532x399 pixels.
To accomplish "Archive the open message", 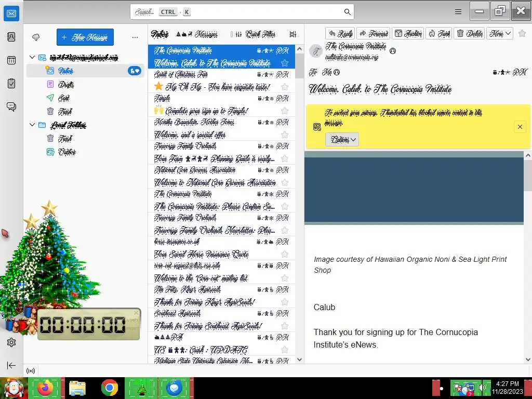I will tap(408, 33).
